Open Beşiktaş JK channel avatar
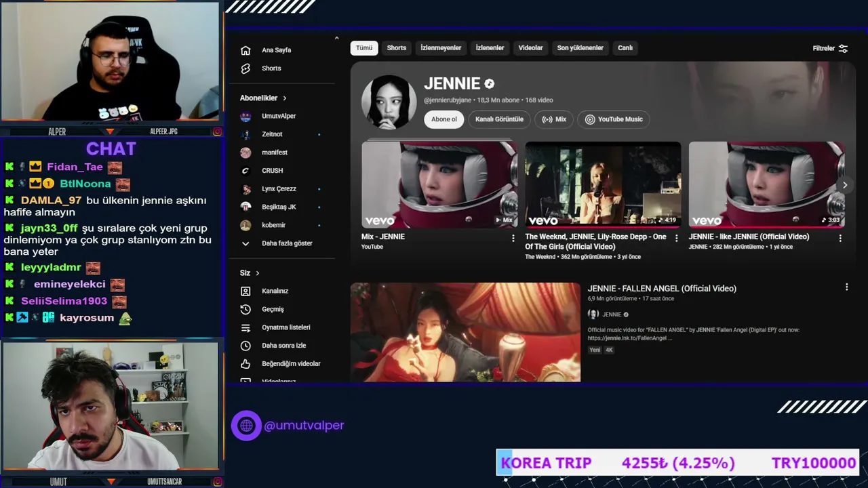868x488 pixels. click(x=245, y=207)
